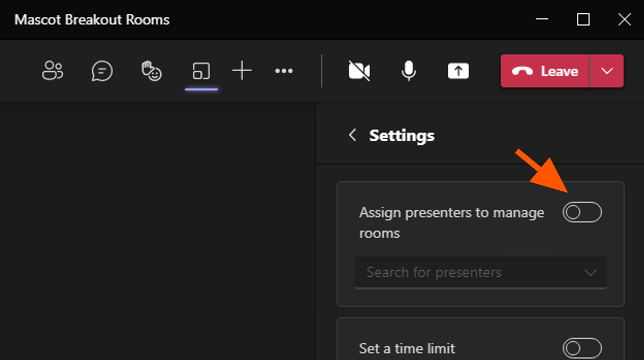Click the Settings panel heading
Viewport: 644px width, 360px height.
[402, 135]
